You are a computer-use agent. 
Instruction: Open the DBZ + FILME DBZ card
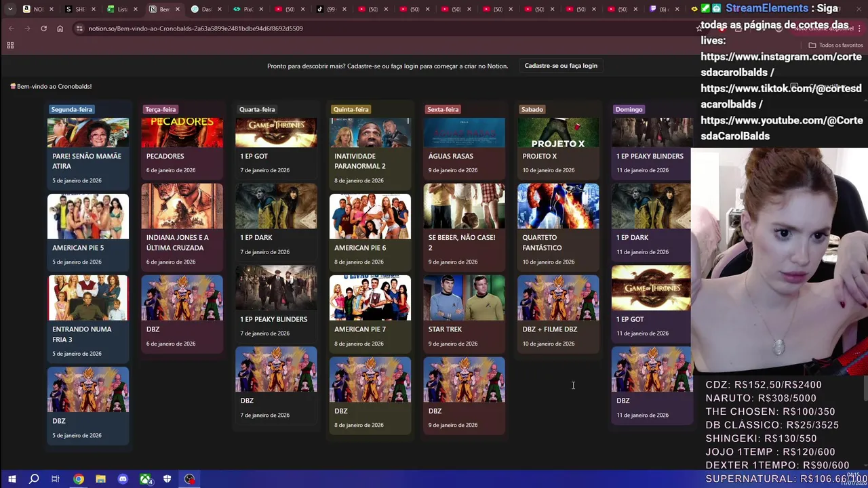coord(558,314)
